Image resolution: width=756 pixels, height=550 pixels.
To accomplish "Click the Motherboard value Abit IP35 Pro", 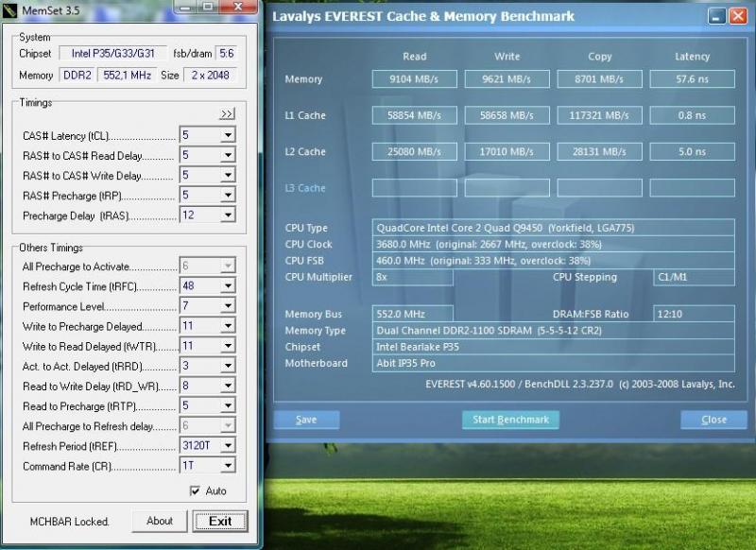I will pyautogui.click(x=554, y=364).
